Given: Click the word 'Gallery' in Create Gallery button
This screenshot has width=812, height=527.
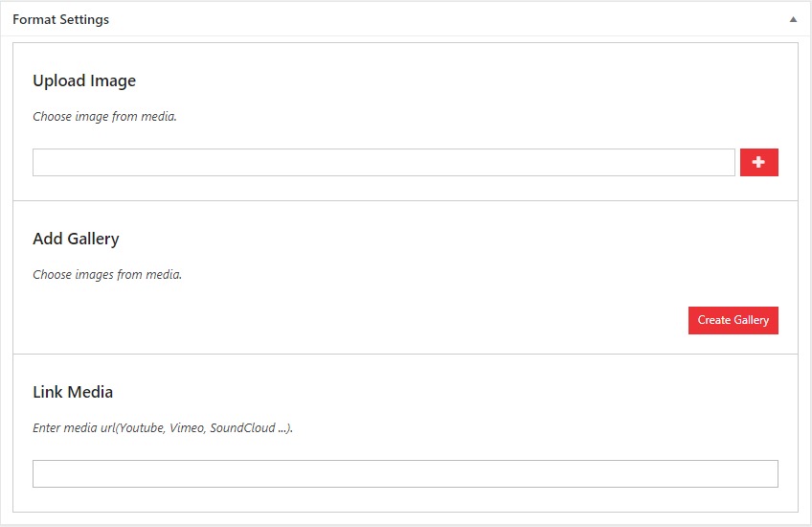Looking at the screenshot, I should tap(752, 320).
